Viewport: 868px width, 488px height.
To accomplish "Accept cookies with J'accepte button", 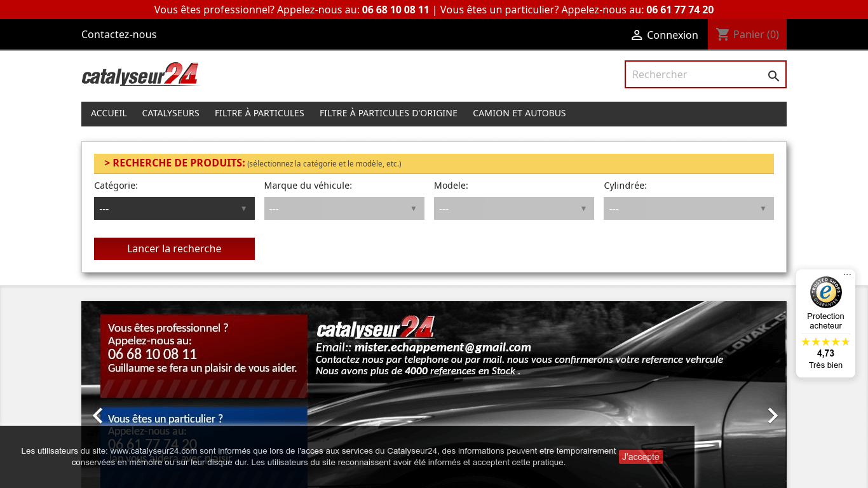I will coord(641,457).
